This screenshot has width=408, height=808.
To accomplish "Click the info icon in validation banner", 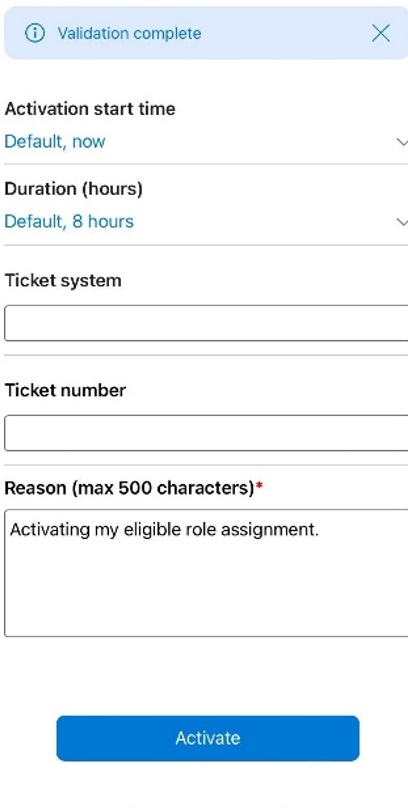I will point(35,33).
